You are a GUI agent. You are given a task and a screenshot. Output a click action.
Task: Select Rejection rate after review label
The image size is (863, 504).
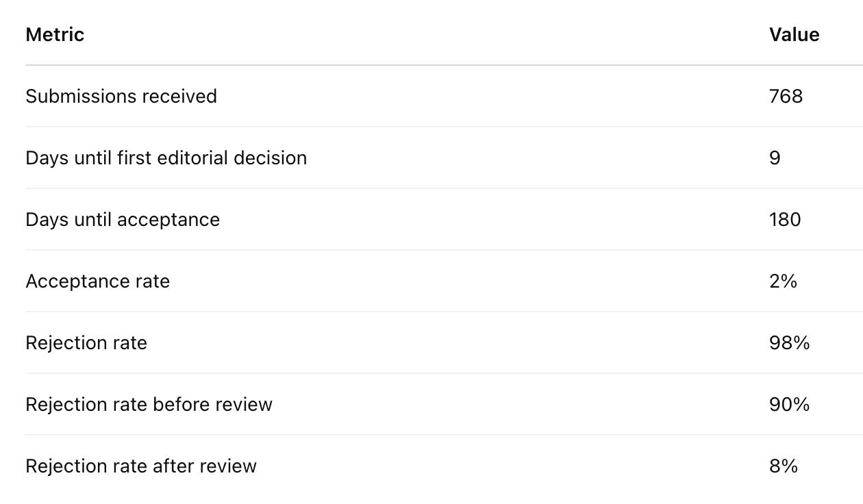pyautogui.click(x=141, y=466)
